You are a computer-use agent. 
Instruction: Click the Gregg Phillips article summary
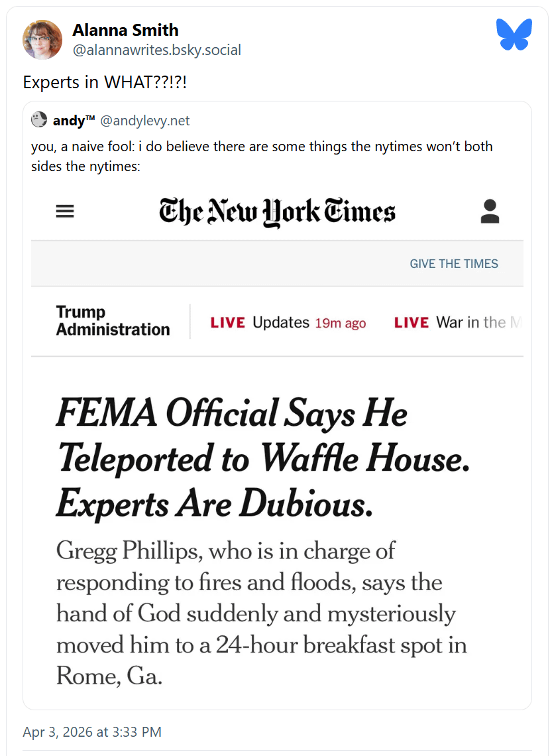click(x=261, y=613)
